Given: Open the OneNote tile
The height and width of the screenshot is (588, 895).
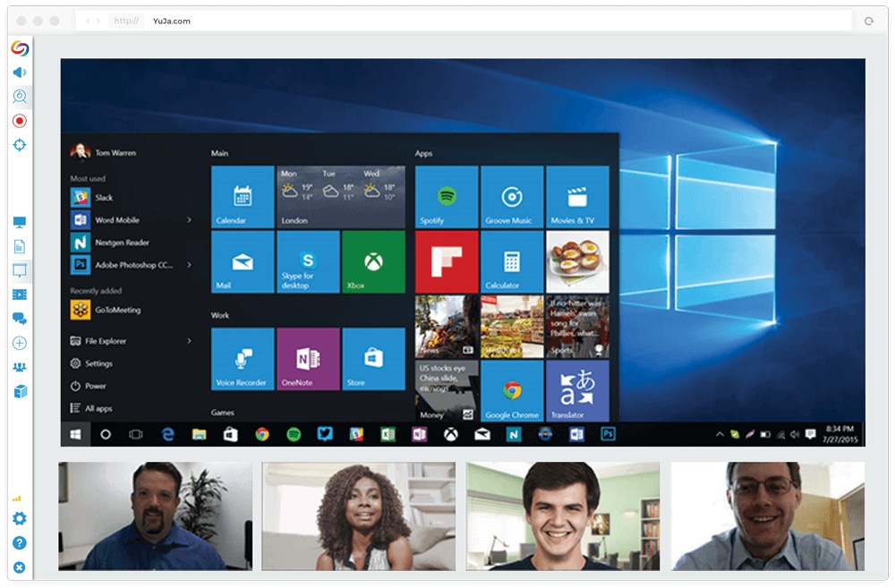Looking at the screenshot, I should pyautogui.click(x=308, y=359).
